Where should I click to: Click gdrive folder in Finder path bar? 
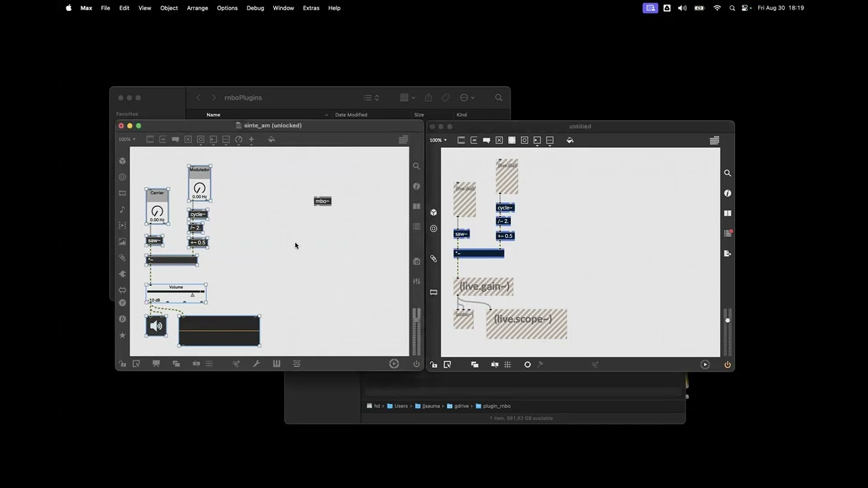point(456,406)
